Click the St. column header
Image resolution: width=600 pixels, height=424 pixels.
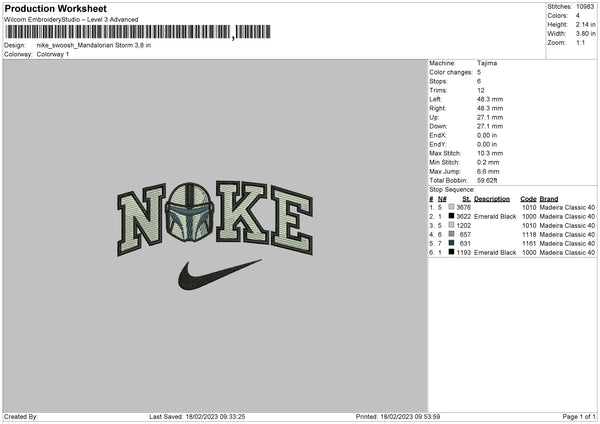[x=466, y=199]
